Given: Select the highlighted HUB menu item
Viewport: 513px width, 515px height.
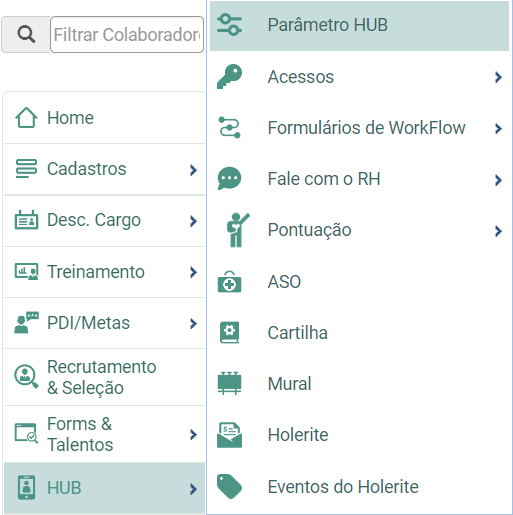Looking at the screenshot, I should pyautogui.click(x=104, y=488).
